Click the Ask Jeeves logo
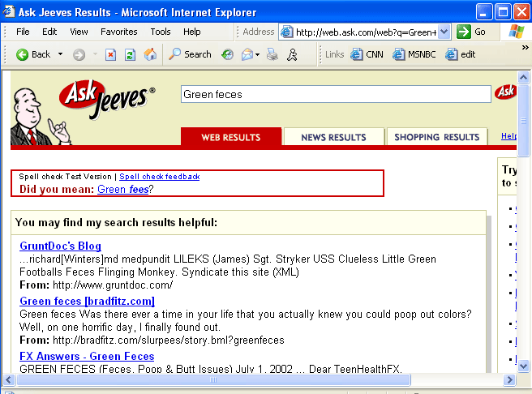The height and width of the screenshot is (394, 532). click(x=106, y=98)
